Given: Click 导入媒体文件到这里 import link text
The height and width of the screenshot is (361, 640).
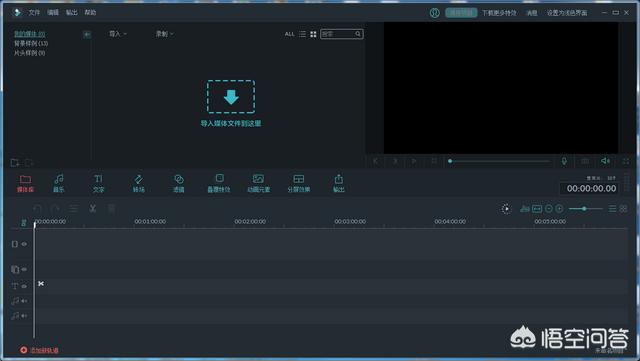Looking at the screenshot, I should tap(231, 123).
